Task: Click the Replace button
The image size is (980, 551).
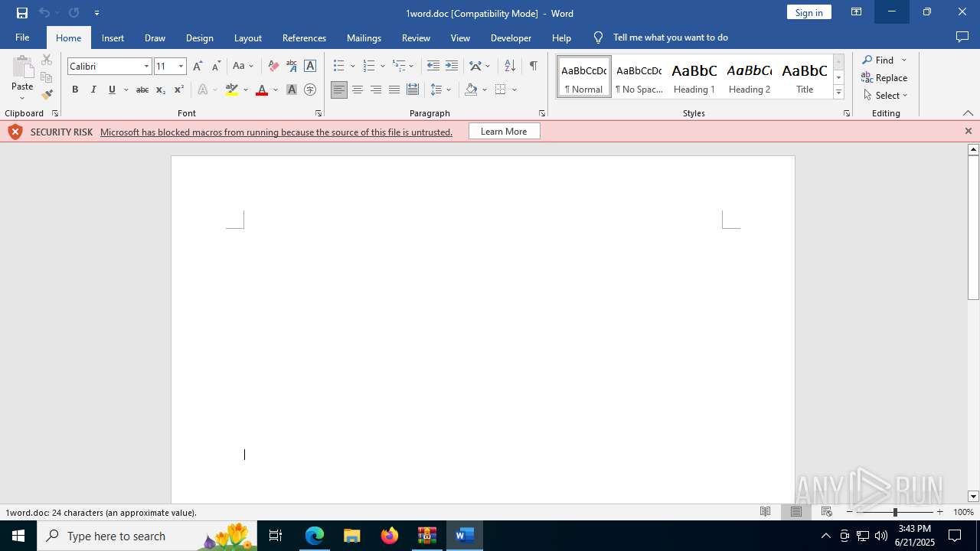Action: (884, 77)
